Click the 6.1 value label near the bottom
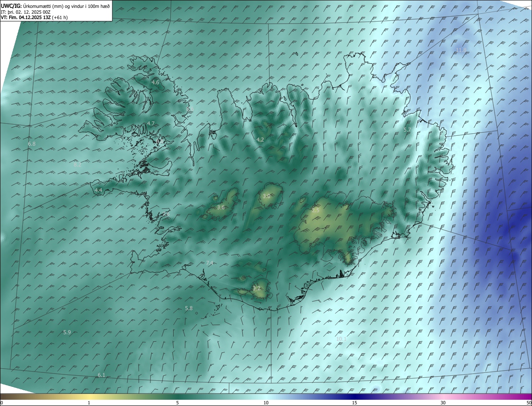Viewport: 532px width, 406px height. (101, 375)
